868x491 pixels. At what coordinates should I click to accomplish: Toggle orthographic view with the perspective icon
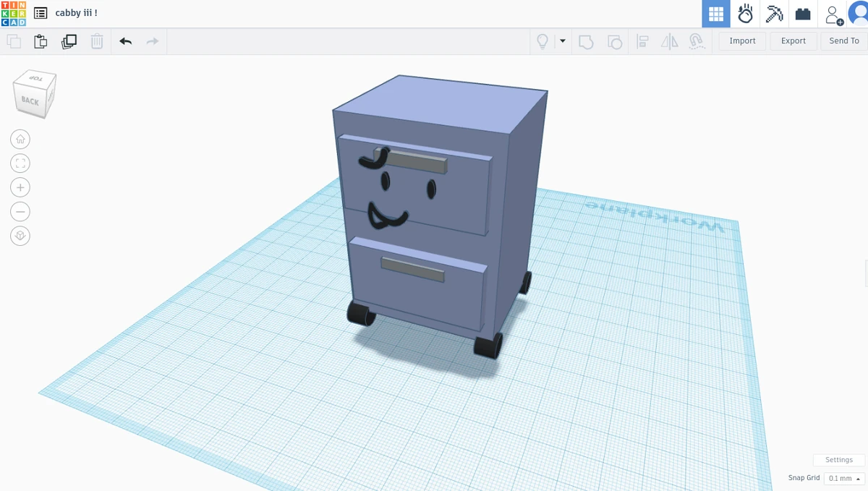(x=20, y=236)
